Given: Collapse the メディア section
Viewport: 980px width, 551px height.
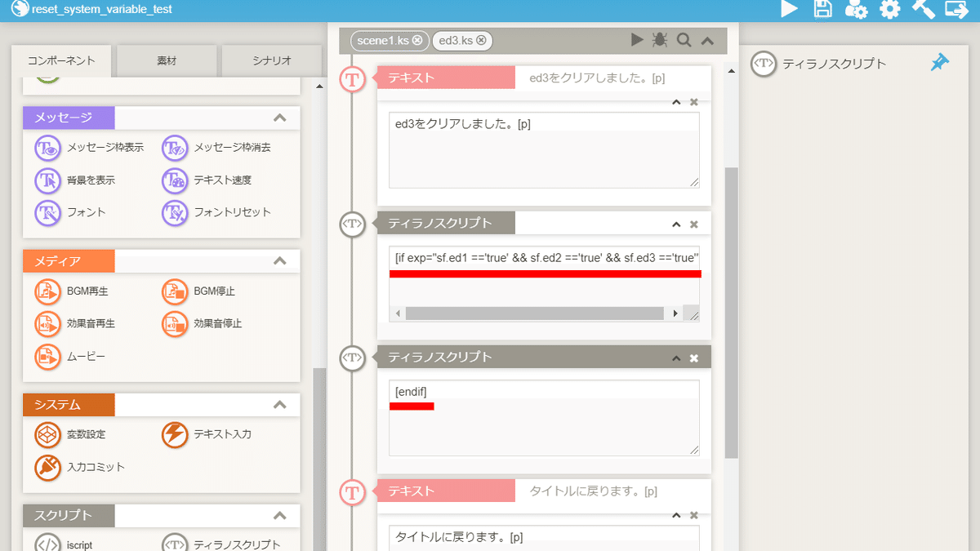Looking at the screenshot, I should coord(280,261).
